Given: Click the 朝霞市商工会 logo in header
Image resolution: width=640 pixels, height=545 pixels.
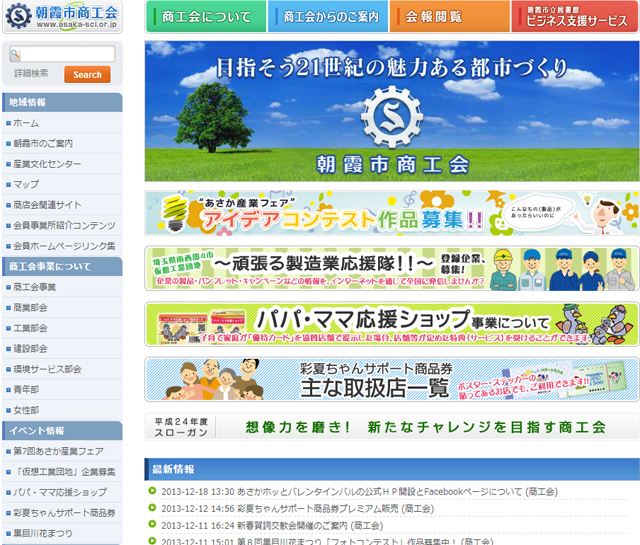Looking at the screenshot, I should (x=62, y=18).
